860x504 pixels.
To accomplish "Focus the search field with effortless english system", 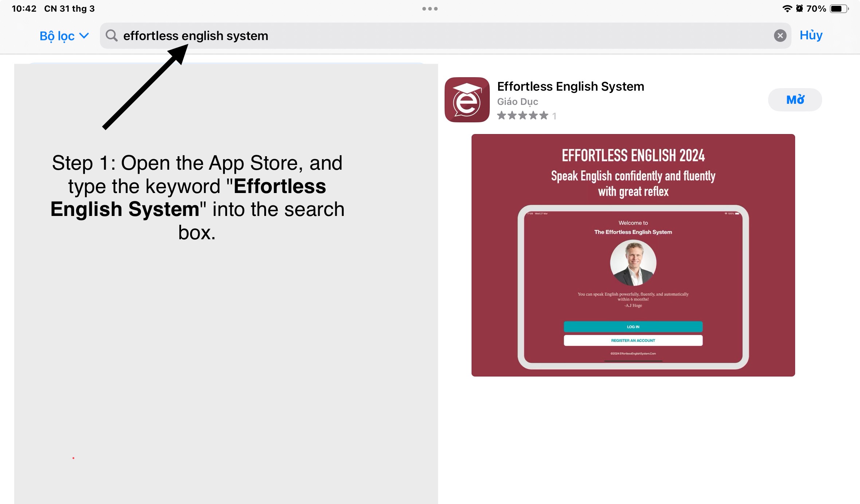I will tap(445, 36).
